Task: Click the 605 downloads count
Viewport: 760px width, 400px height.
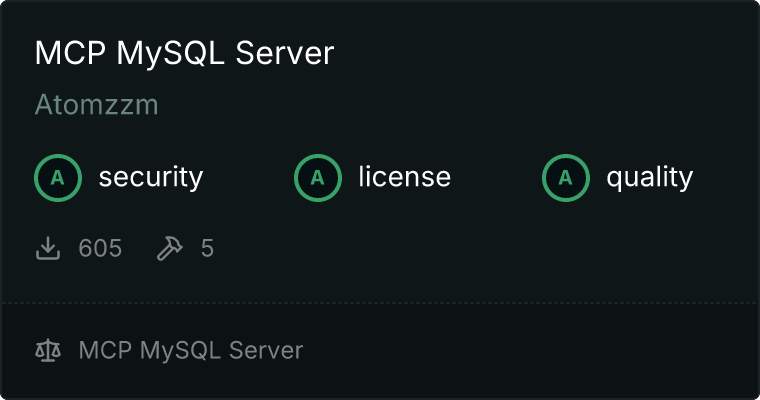Action: [x=100, y=248]
